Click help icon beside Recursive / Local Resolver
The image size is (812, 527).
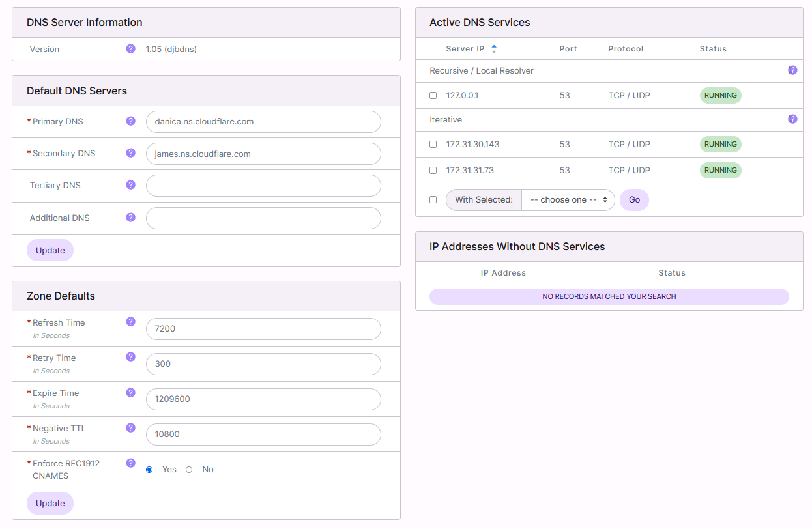792,70
